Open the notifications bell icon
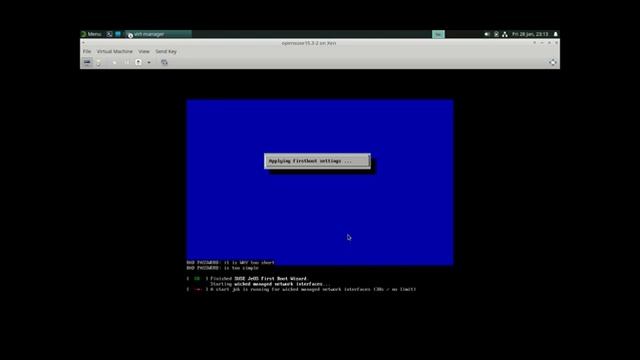640x360 pixels. coord(556,34)
